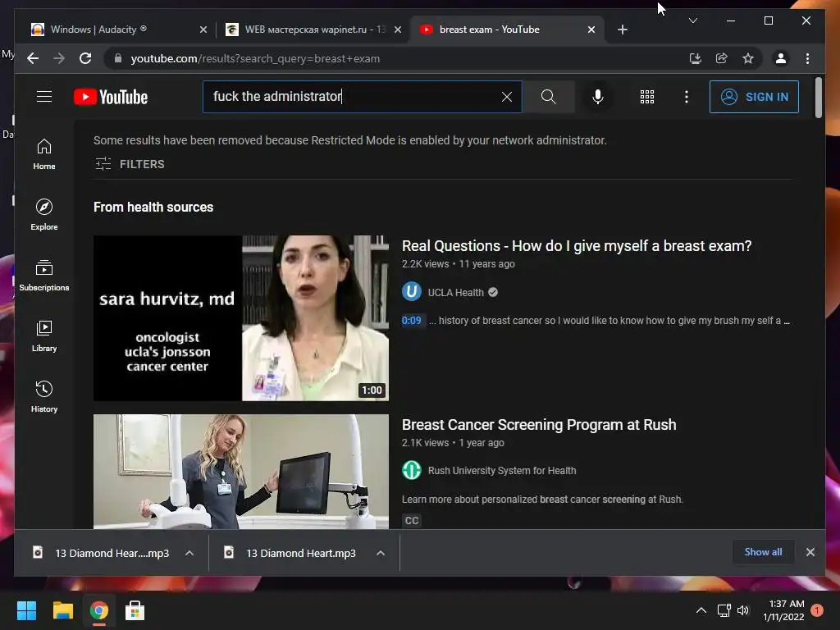
Task: Switch to the Windows | Audacity tab
Action: coord(116,30)
